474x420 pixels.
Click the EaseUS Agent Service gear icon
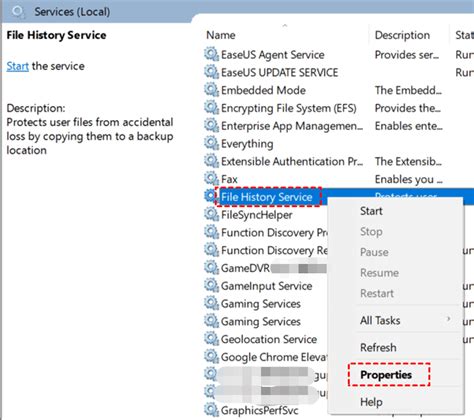click(211, 54)
